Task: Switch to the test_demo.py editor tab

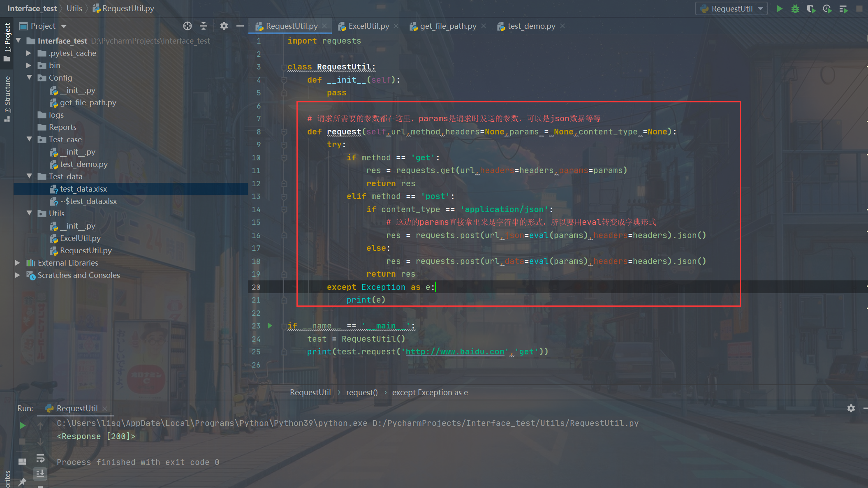Action: point(531,26)
